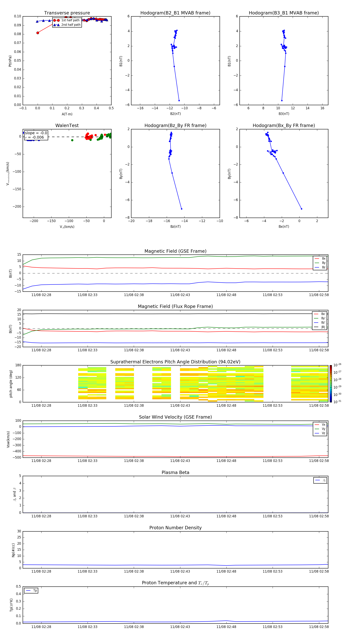
Task: Click the isolated green dot near -100 in WalenTest
Action: point(72,140)
